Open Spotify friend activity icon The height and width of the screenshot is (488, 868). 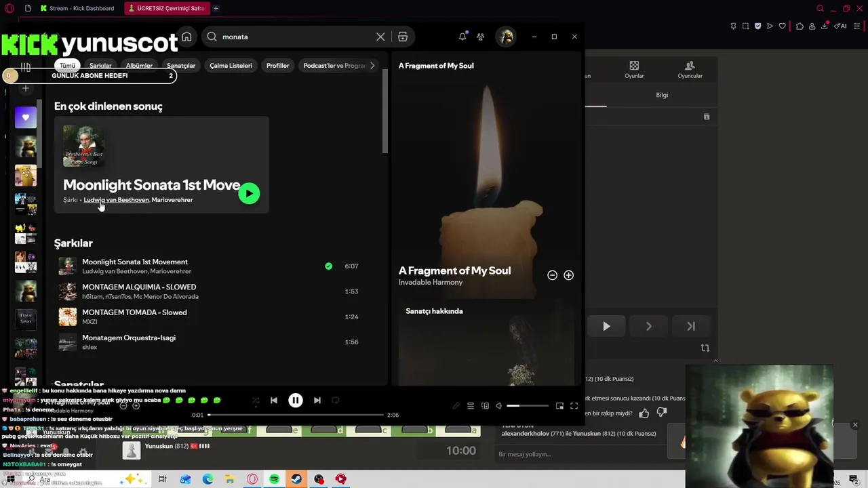[481, 37]
